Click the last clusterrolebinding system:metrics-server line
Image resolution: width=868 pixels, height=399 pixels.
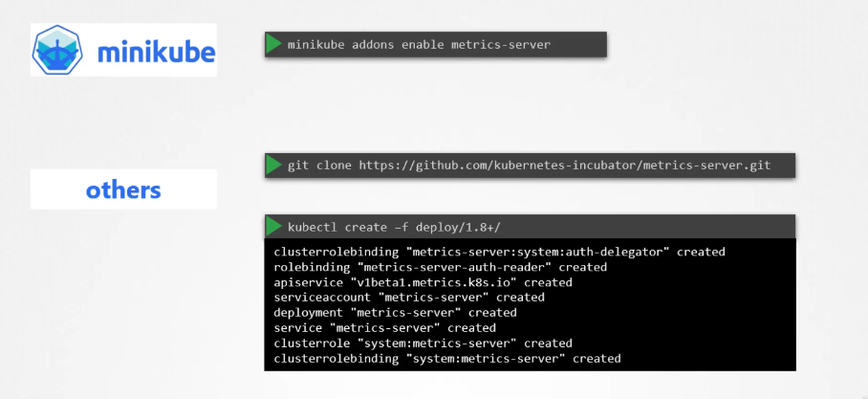[x=447, y=359]
